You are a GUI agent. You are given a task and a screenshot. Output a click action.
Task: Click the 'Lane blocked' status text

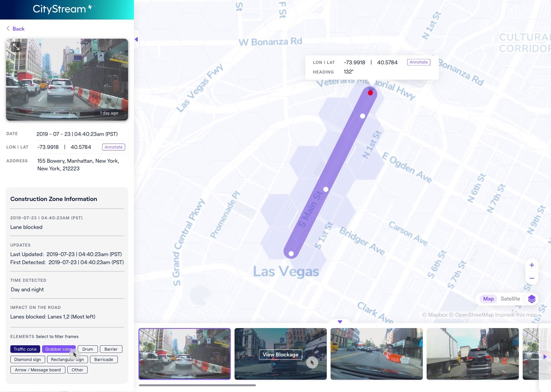pyautogui.click(x=26, y=227)
